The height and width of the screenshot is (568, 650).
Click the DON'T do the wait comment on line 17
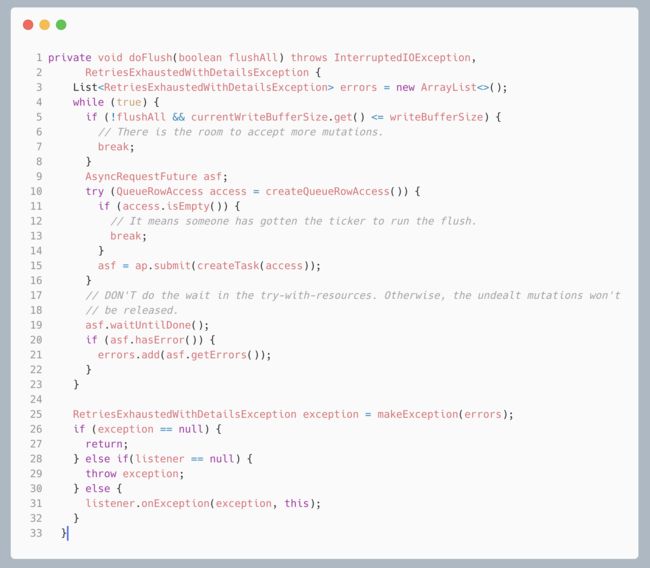click(352, 295)
